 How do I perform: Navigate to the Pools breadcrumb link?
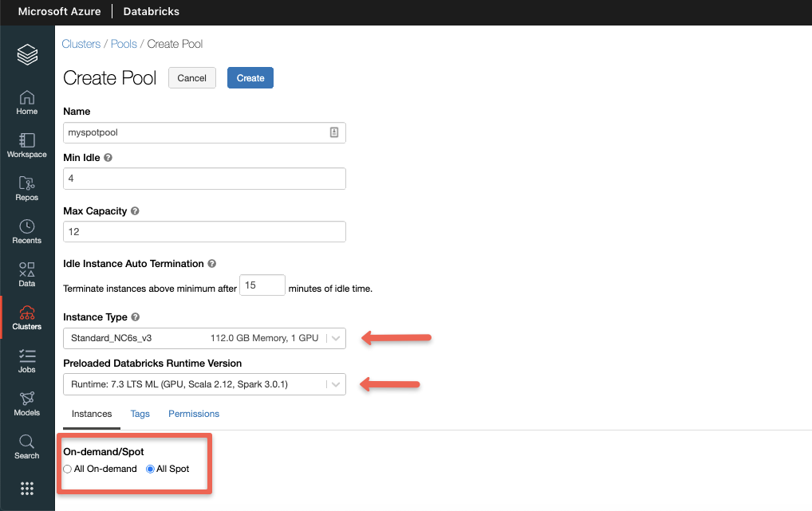124,44
